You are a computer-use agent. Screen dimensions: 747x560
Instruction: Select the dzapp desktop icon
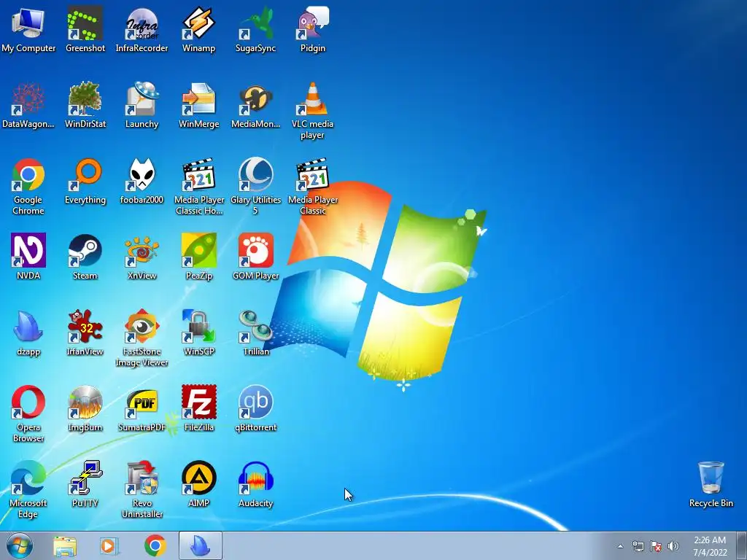click(x=28, y=327)
